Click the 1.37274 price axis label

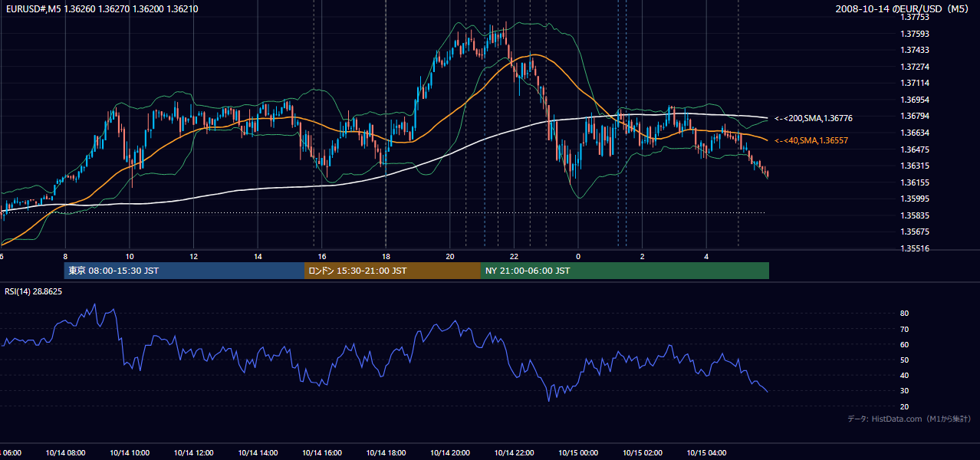pos(915,67)
